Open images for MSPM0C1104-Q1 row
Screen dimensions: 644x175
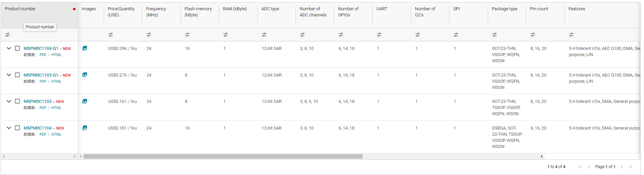click(85, 48)
